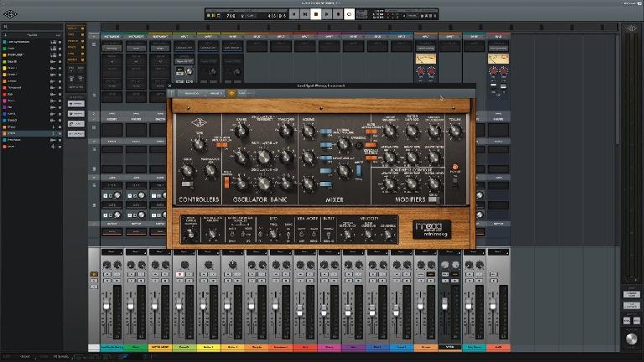This screenshot has height=362, width=644.
Task: Click the VU meter on the rightmost channel strip
Action: (498, 59)
